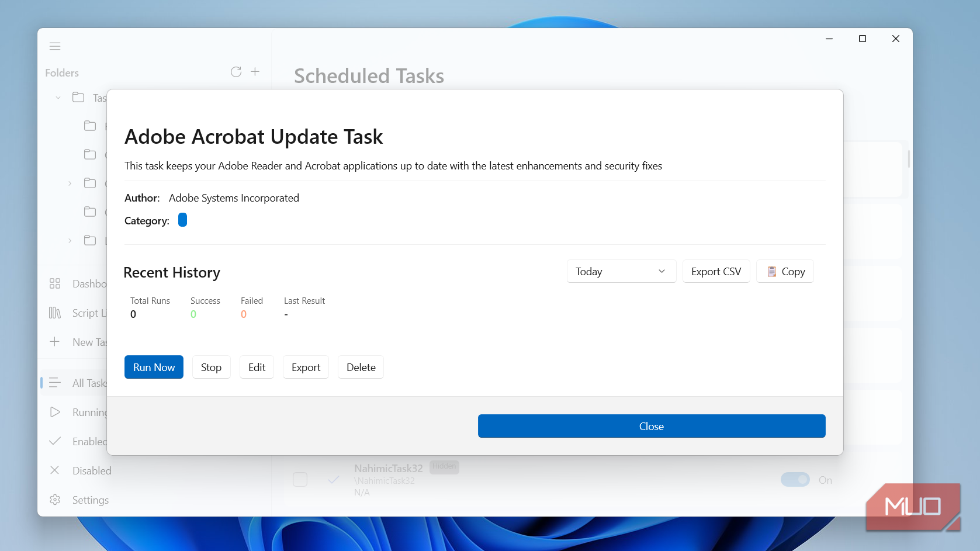Screen dimensions: 980x551
Task: Add a new folder with plus icon
Action: tap(255, 71)
